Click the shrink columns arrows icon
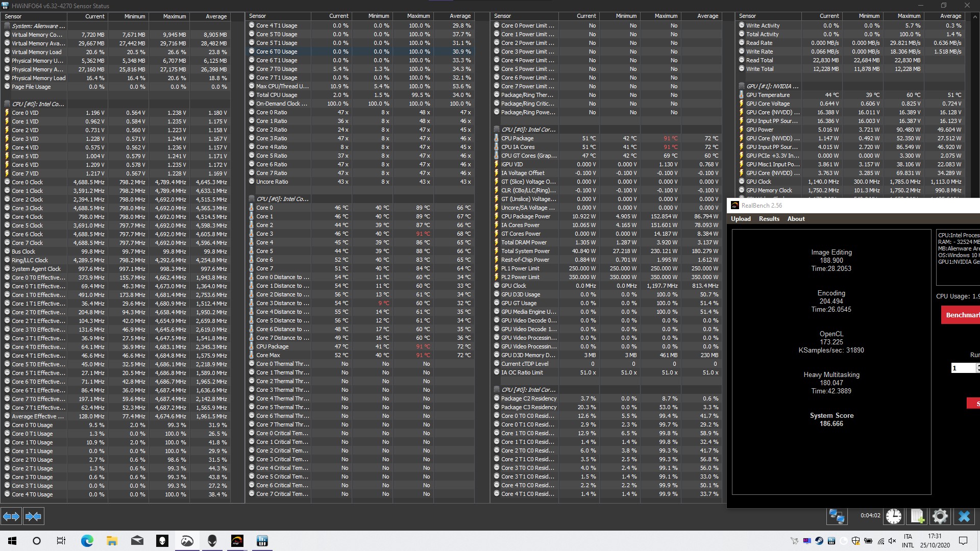 click(33, 516)
